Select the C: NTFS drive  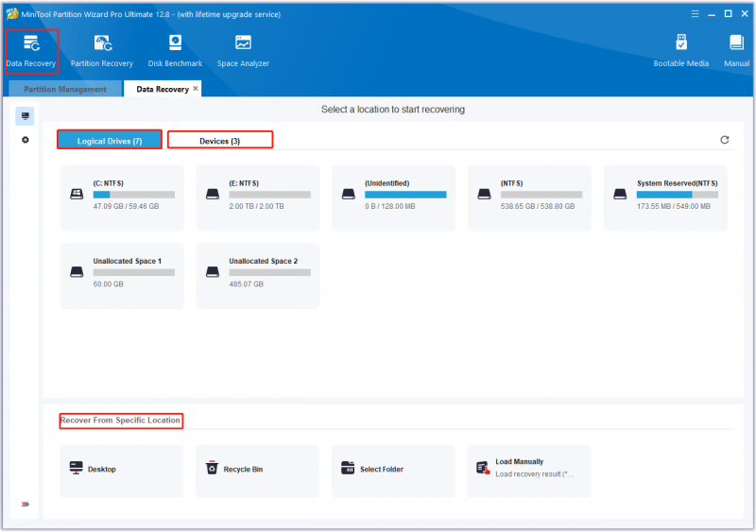122,198
